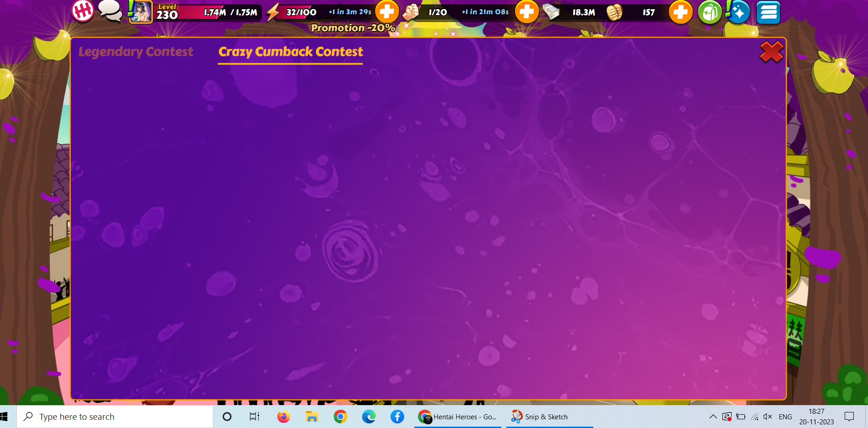Click the plus button beside the 157 currency
This screenshot has width=868, height=428.
pyautogui.click(x=680, y=12)
